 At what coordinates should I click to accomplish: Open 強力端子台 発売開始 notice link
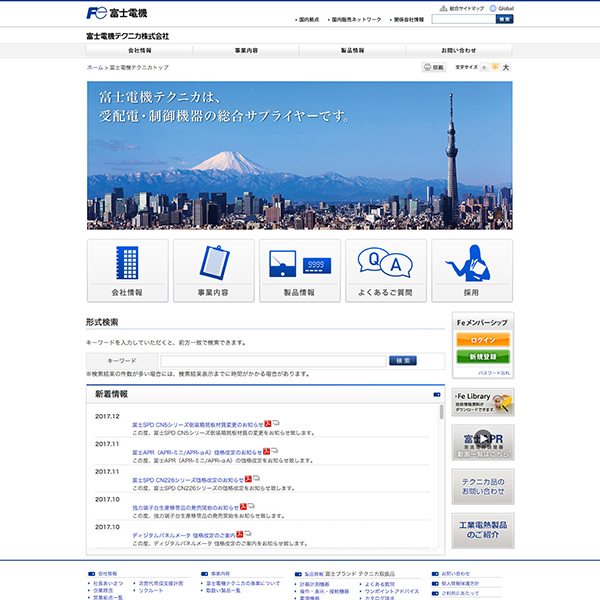click(185, 508)
